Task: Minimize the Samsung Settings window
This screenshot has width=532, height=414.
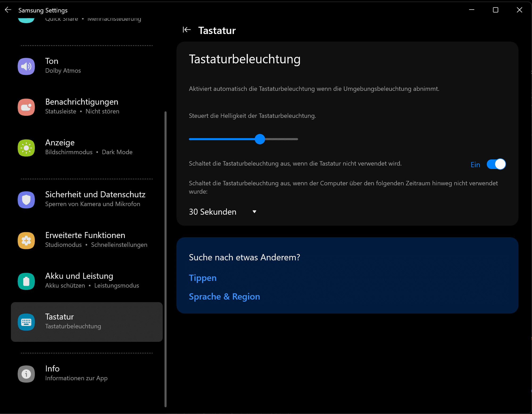Action: [x=472, y=10]
